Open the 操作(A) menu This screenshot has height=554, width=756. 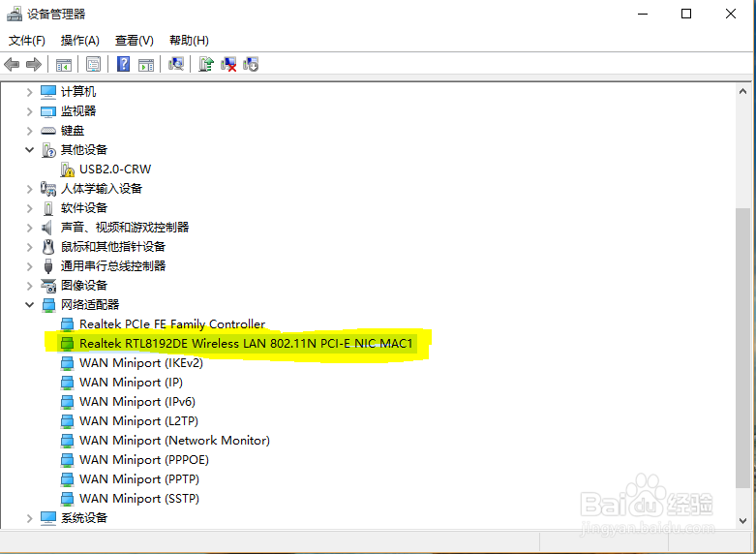tap(80, 41)
